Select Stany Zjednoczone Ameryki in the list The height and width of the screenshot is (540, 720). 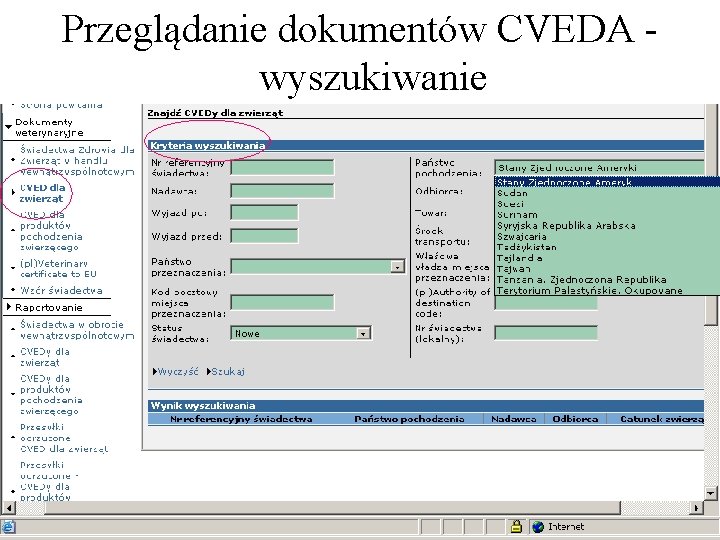coord(608,182)
